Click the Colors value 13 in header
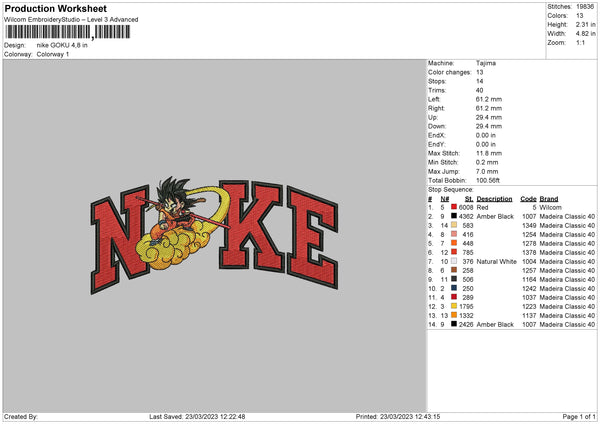 click(580, 16)
